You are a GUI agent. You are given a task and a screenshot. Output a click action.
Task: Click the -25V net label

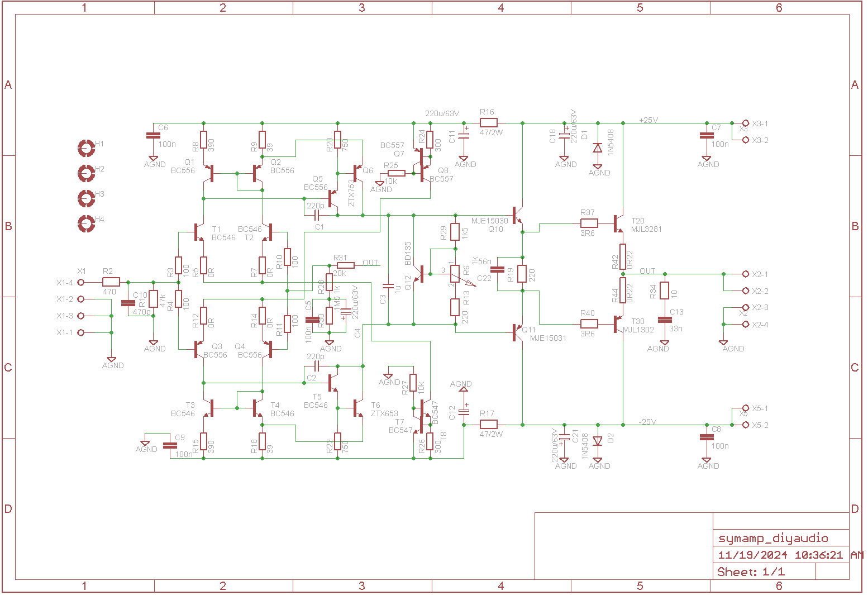coord(647,422)
